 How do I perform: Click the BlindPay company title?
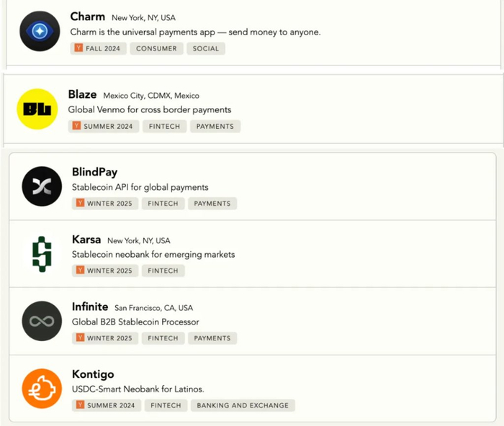(94, 172)
